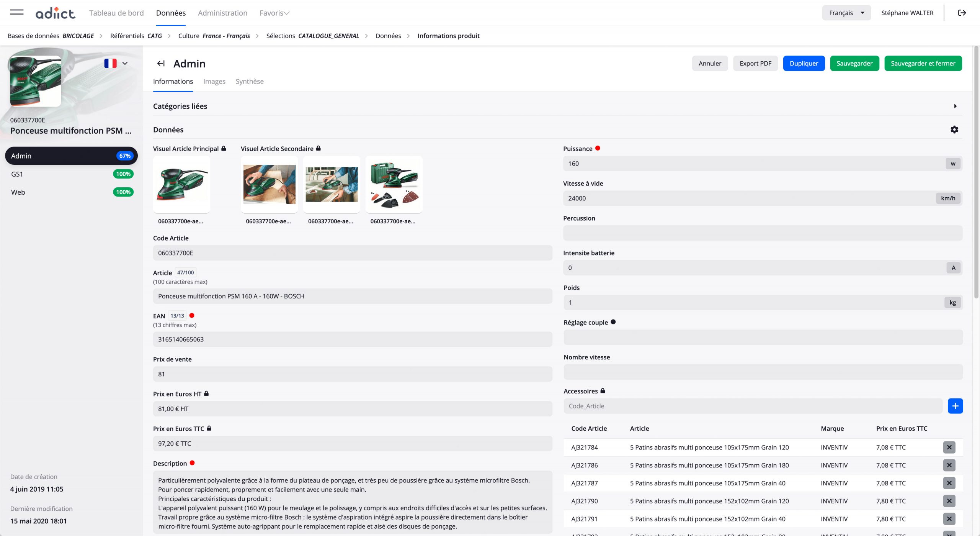This screenshot has width=980, height=536.
Task: Click the Percussion input field
Action: coord(763,233)
